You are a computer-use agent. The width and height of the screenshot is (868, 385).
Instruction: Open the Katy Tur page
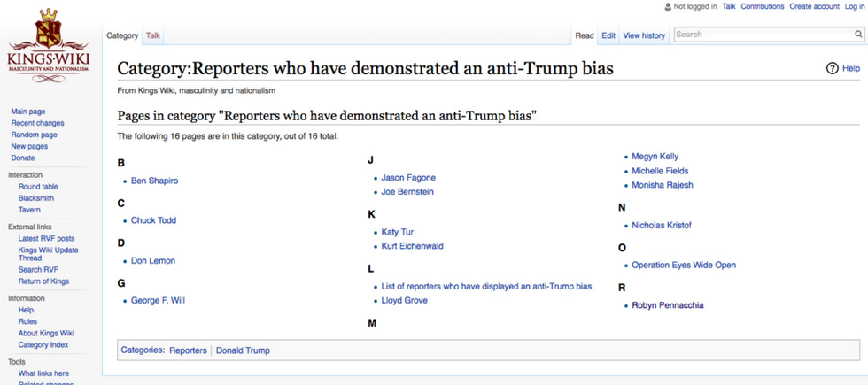pyautogui.click(x=398, y=232)
